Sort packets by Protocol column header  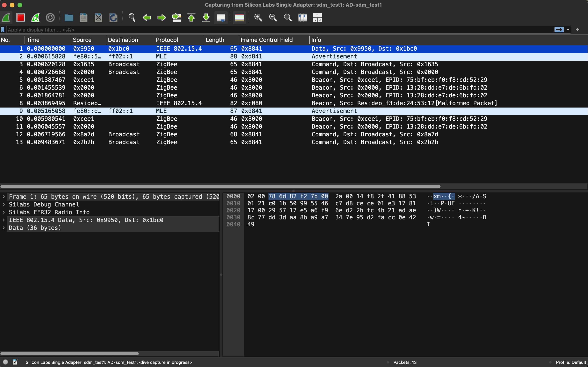(167, 40)
